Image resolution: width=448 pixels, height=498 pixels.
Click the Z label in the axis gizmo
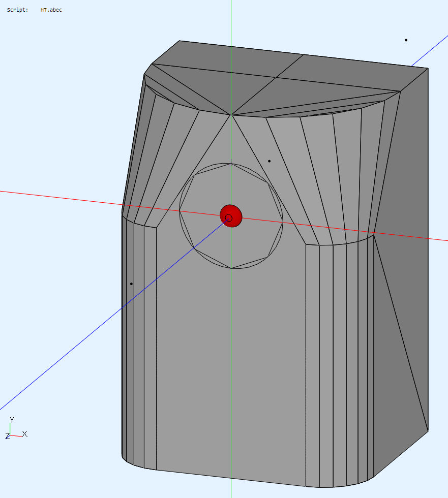tap(8, 436)
